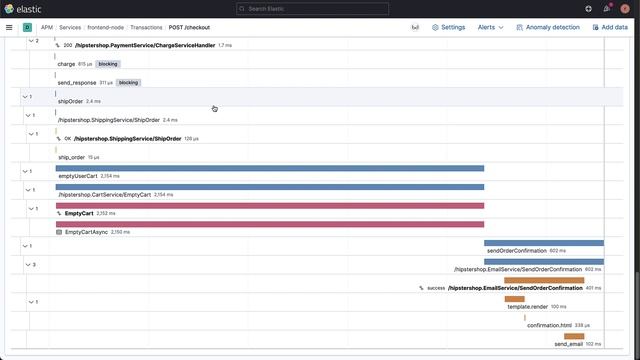Collapse the ChargeServiceHandler row
The width and height of the screenshot is (640, 360).
pyautogui.click(x=31, y=41)
